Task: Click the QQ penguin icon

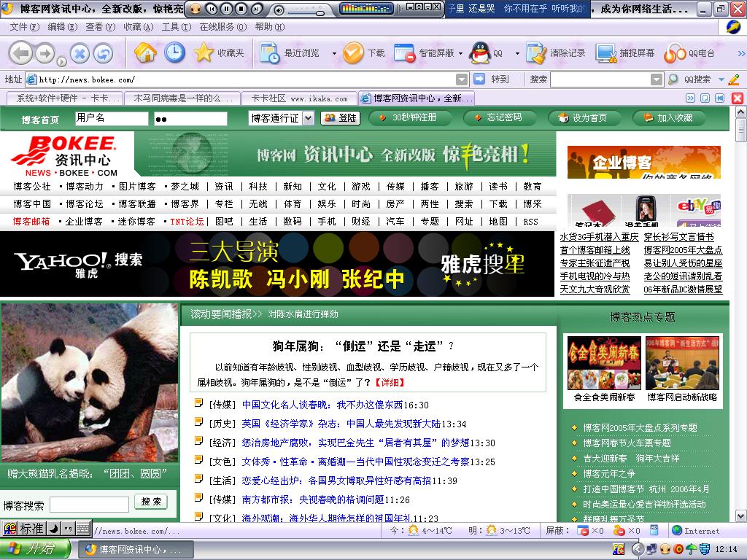Action: [x=479, y=53]
